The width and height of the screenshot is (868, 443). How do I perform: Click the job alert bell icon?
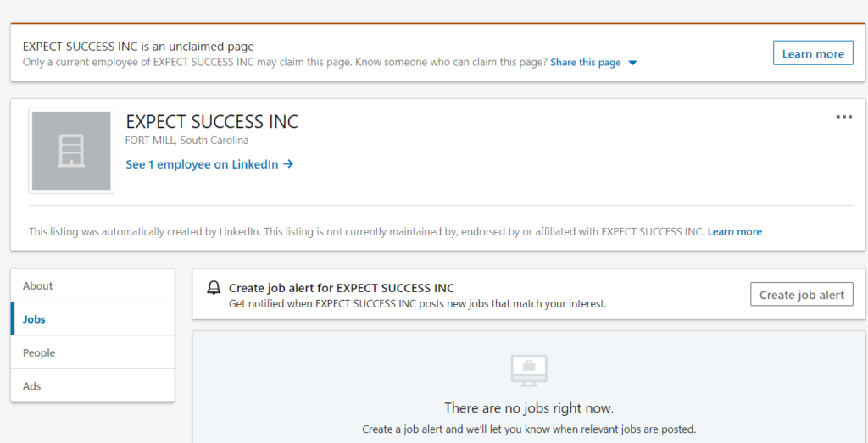pyautogui.click(x=214, y=288)
